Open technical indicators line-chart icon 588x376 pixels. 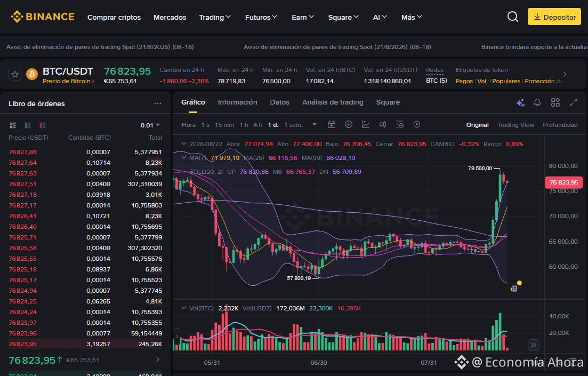[x=366, y=125]
